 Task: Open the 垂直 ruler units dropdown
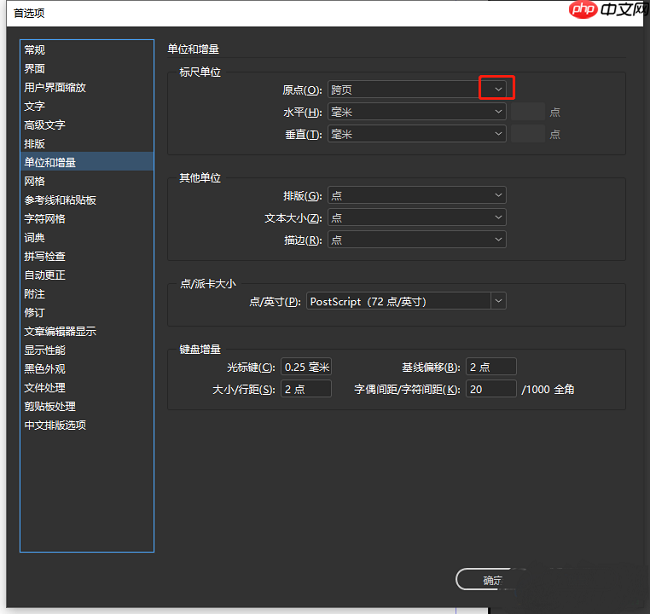tap(417, 133)
